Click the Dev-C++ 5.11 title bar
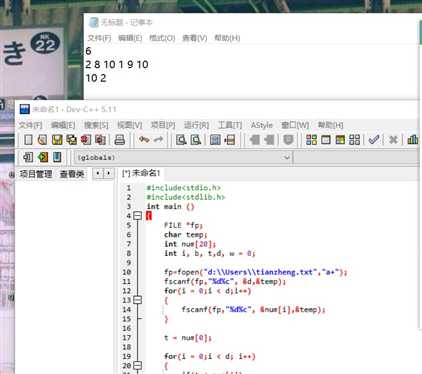422x374 pixels. pyautogui.click(x=217, y=109)
